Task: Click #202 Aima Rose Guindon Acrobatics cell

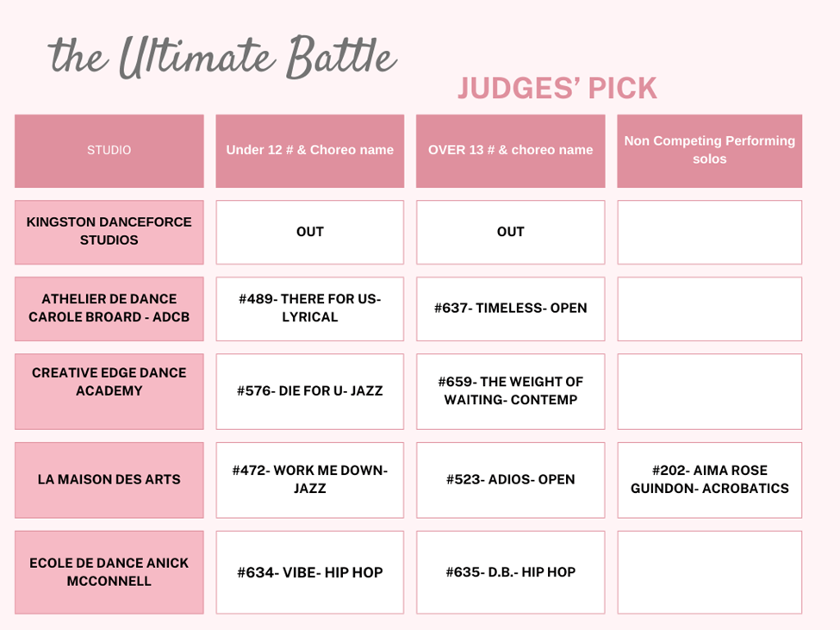Action: [x=709, y=479]
